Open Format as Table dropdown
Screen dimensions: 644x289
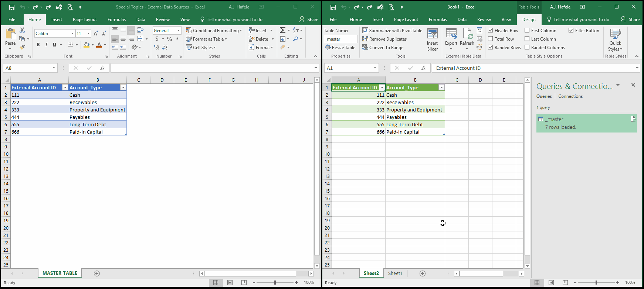point(207,39)
